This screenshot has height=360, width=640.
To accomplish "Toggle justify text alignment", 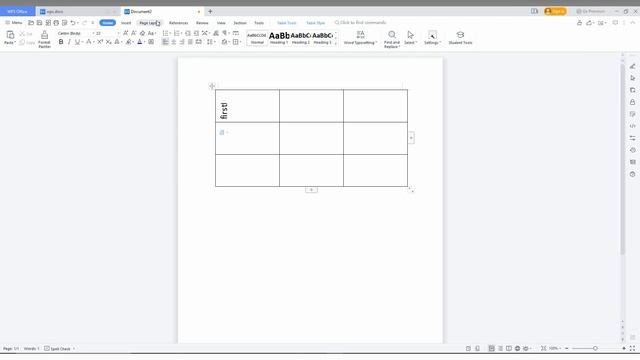I will click(190, 42).
